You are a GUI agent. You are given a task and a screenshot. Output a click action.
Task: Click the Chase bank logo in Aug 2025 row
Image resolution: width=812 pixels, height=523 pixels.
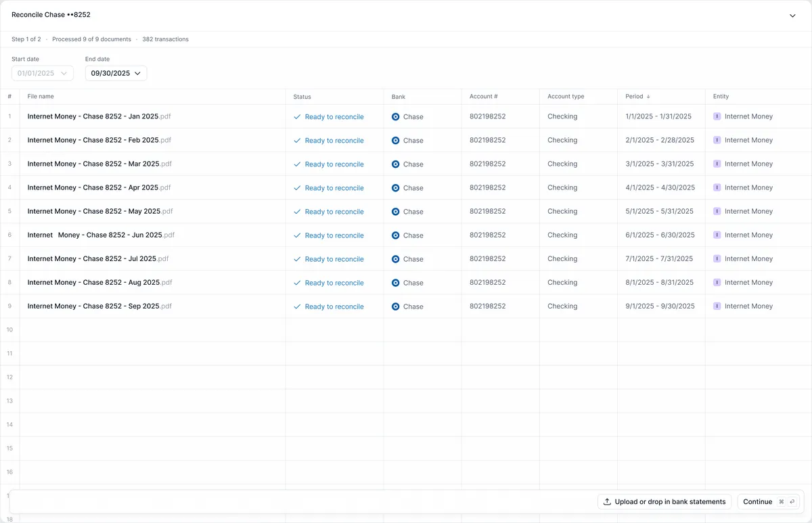396,282
